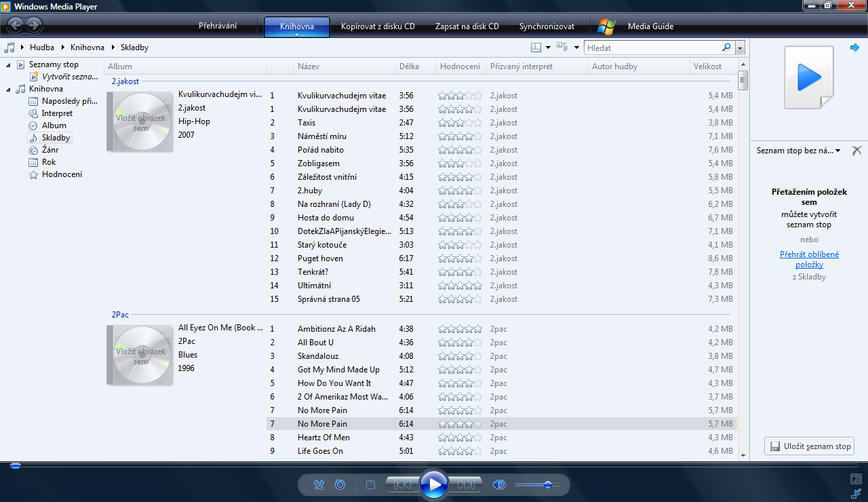Screen dimensions: 868x502
Task: Open the Žánr view in the library
Action: [x=50, y=150]
